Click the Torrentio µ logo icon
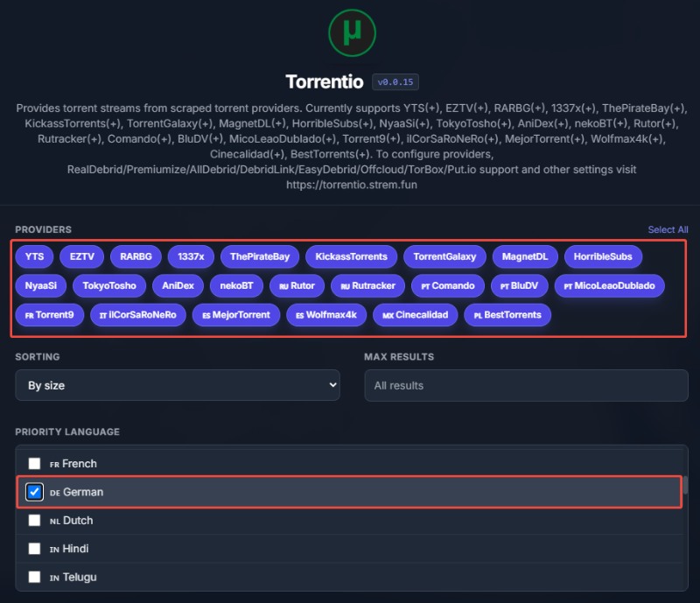700x603 pixels. coord(352,33)
